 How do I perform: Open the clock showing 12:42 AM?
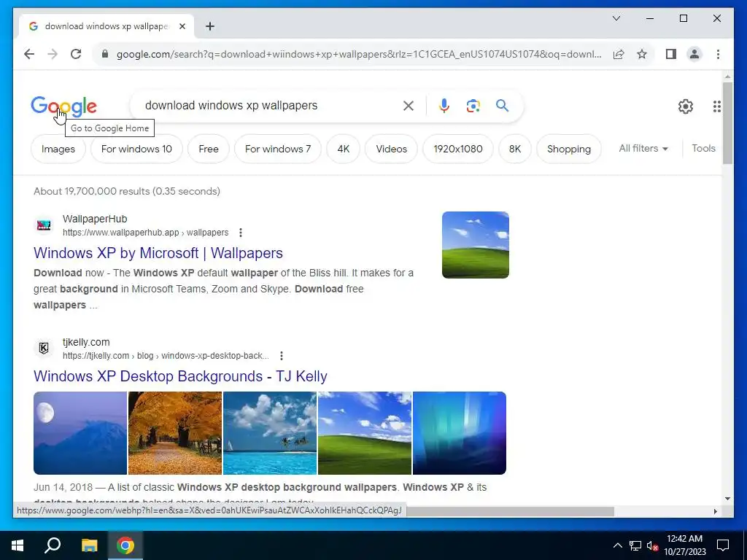[684, 545]
